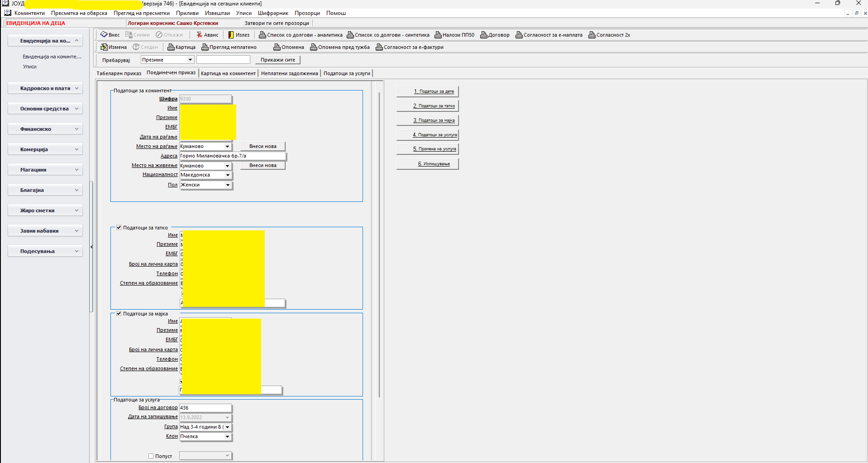
Task: Open the Националност dropdown
Action: (228, 175)
